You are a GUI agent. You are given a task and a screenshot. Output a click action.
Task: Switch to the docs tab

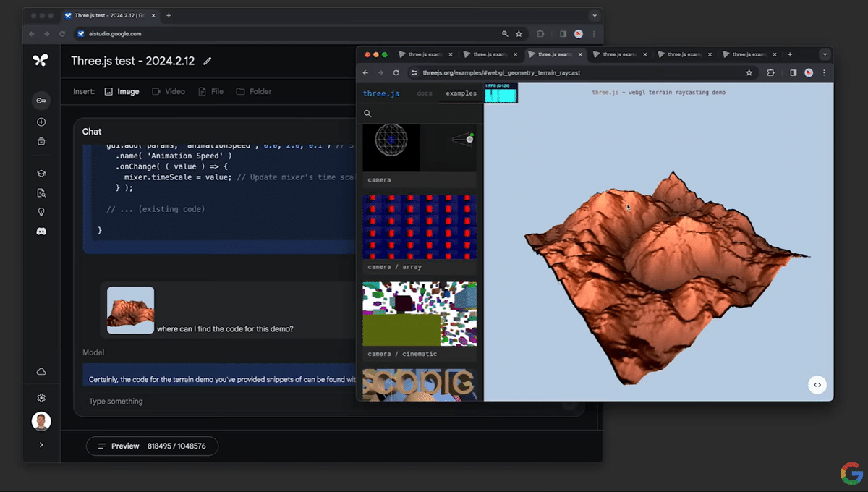[x=425, y=93]
